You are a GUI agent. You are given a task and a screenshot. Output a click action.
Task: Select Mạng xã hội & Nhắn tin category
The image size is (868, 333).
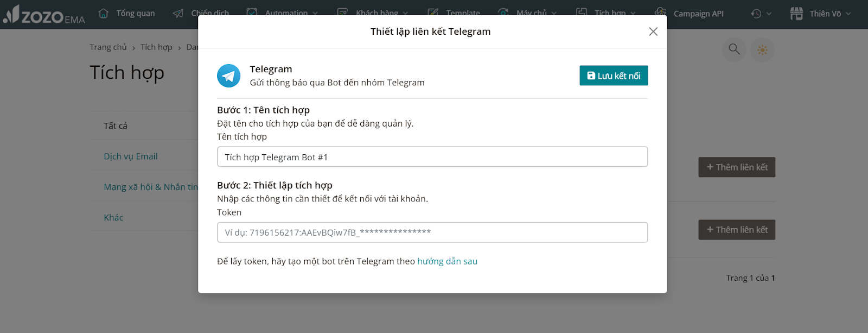click(151, 187)
